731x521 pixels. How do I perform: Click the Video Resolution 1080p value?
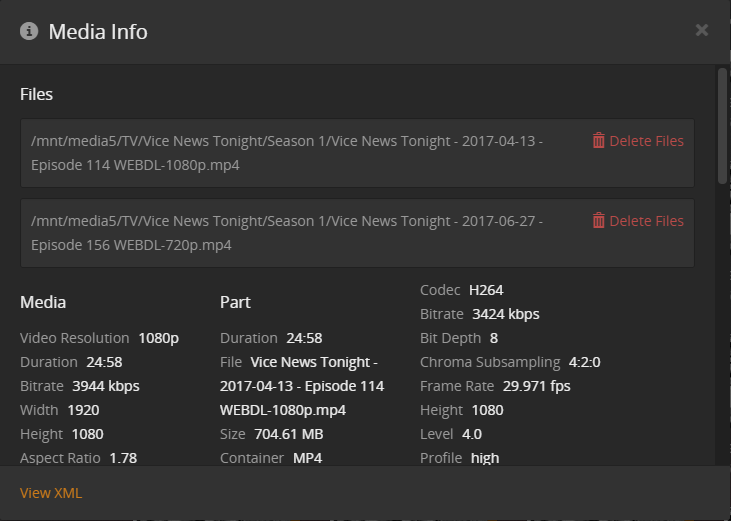158,338
